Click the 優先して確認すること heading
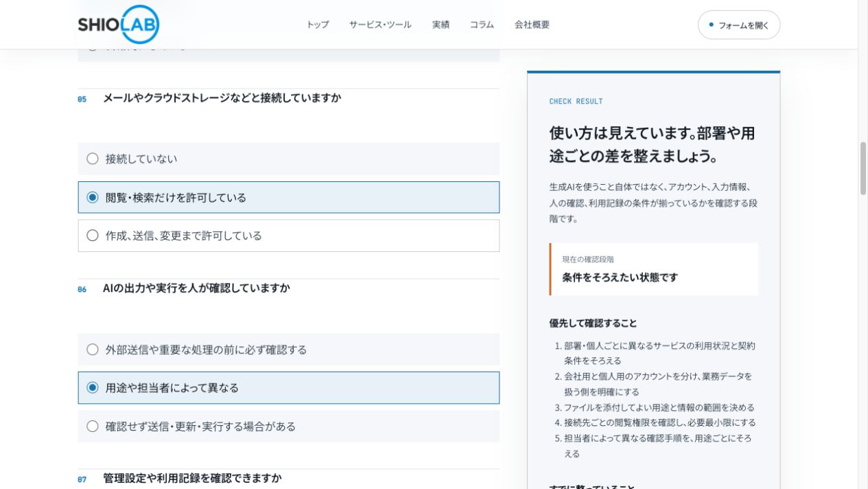This screenshot has width=868, height=489. (593, 323)
